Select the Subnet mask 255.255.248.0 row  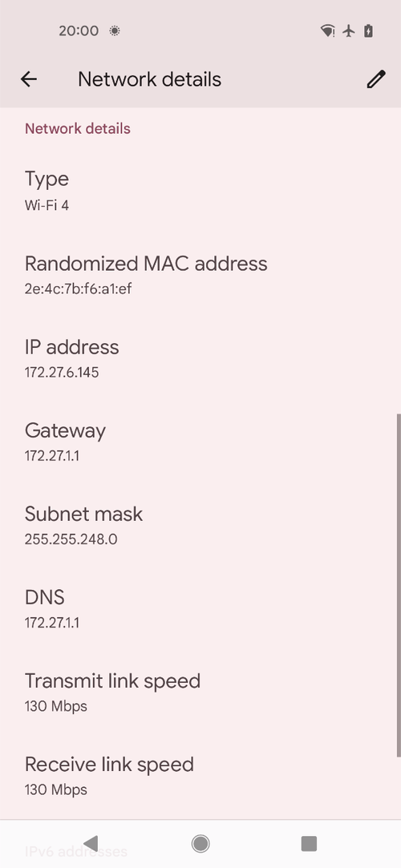pos(200,525)
